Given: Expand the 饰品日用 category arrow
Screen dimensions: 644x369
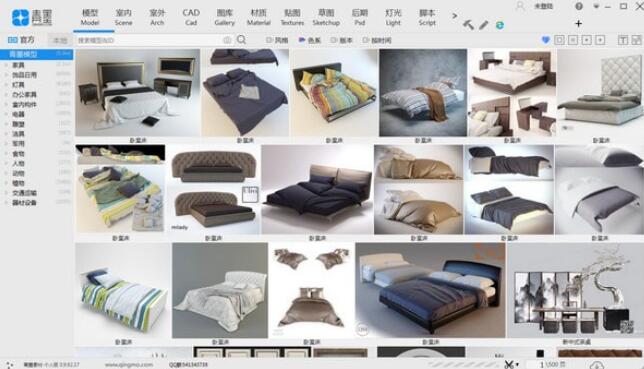Looking at the screenshot, I should pos(6,75).
